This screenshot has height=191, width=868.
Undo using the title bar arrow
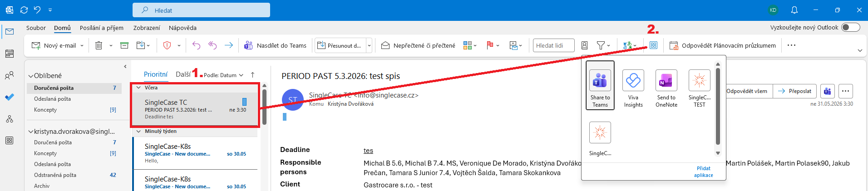coord(37,10)
